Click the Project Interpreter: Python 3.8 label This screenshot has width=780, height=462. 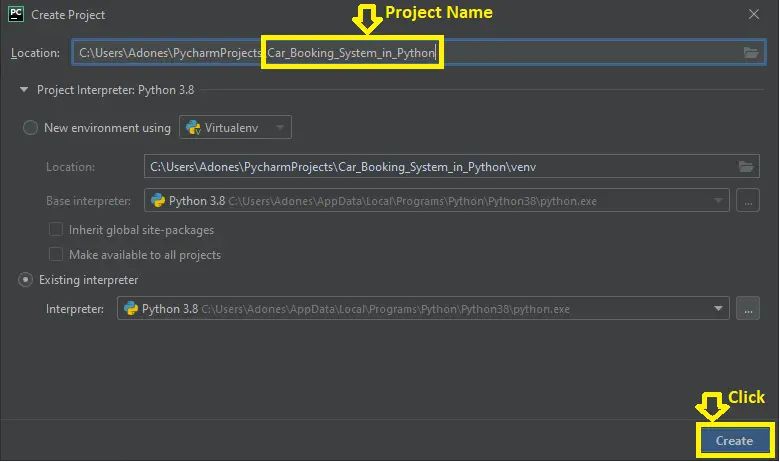point(115,90)
